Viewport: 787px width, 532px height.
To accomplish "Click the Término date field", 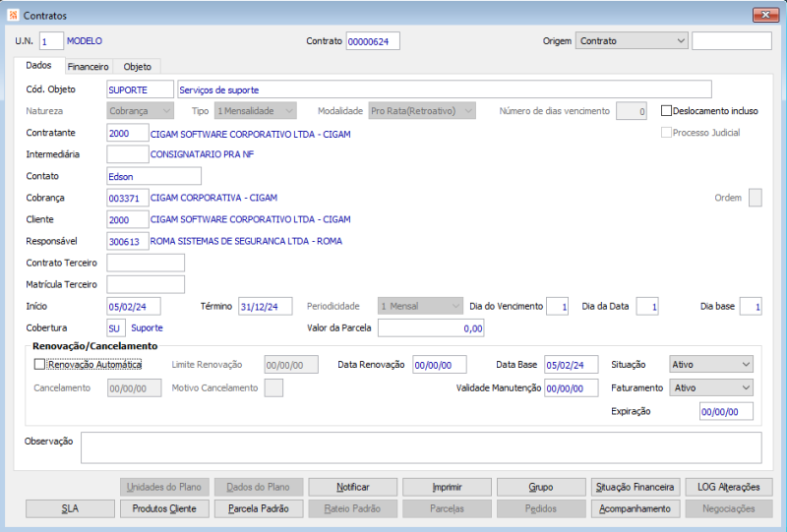I will click(266, 306).
